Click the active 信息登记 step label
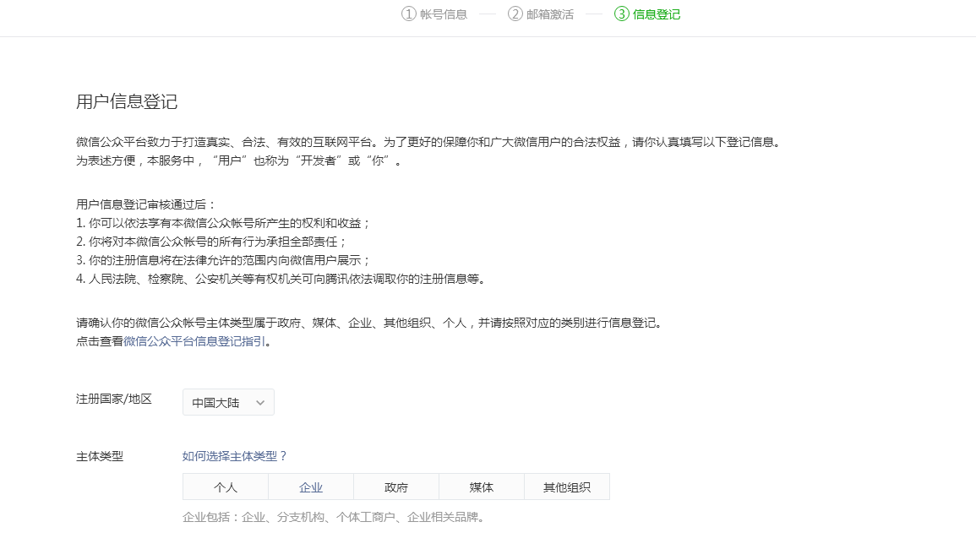 pyautogui.click(x=657, y=14)
